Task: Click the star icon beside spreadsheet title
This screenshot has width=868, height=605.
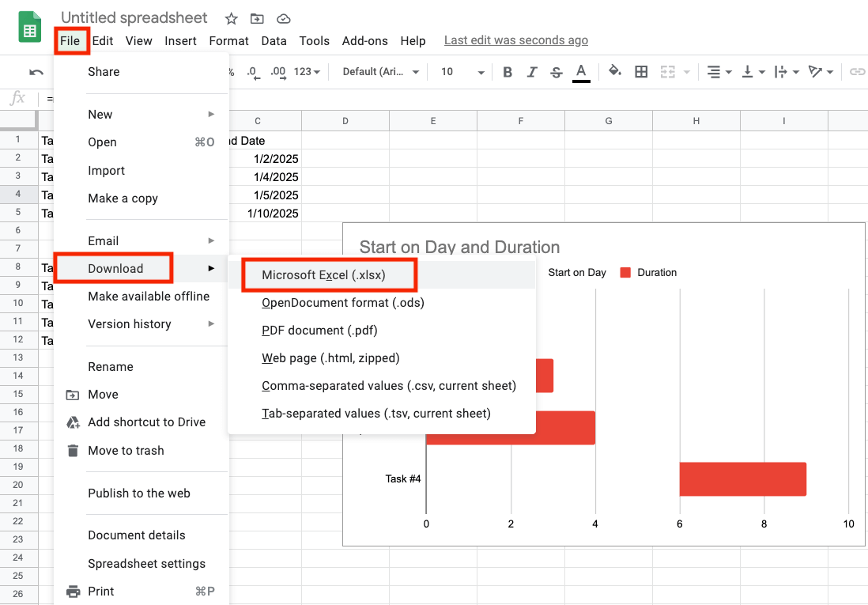Action: coord(231,18)
